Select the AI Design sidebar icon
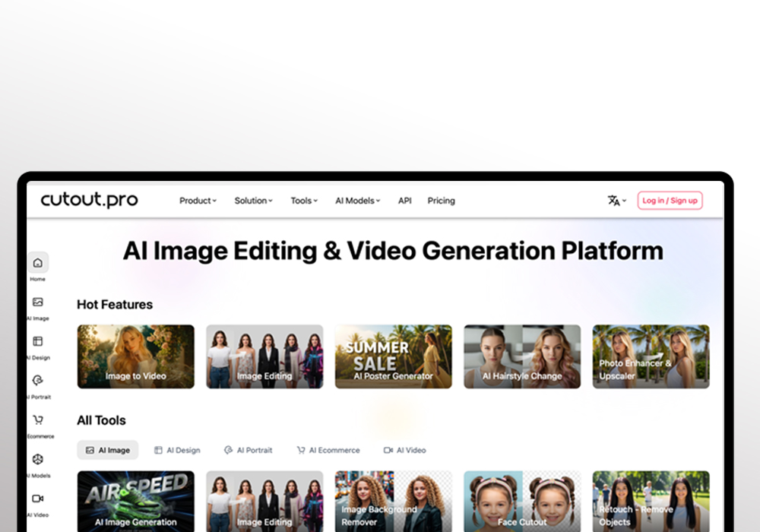Screen dimensions: 760x532 (38, 342)
